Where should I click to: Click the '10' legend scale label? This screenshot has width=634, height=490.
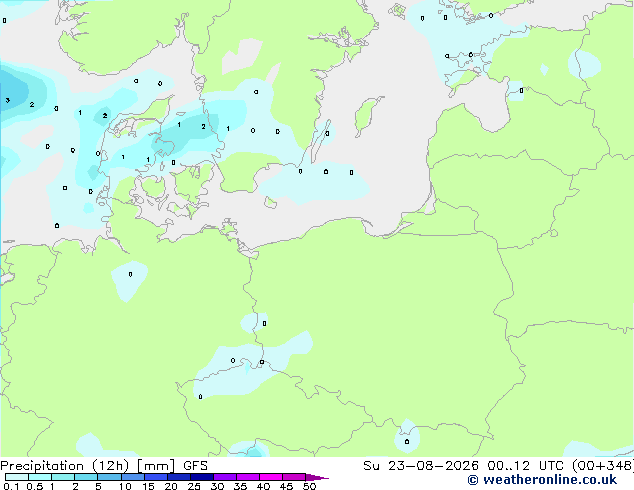pyautogui.click(x=125, y=486)
